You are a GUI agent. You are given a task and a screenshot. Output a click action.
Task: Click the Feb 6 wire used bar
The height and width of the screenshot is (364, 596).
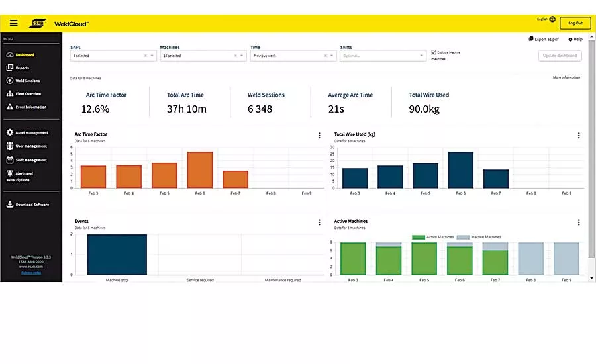coord(461,170)
